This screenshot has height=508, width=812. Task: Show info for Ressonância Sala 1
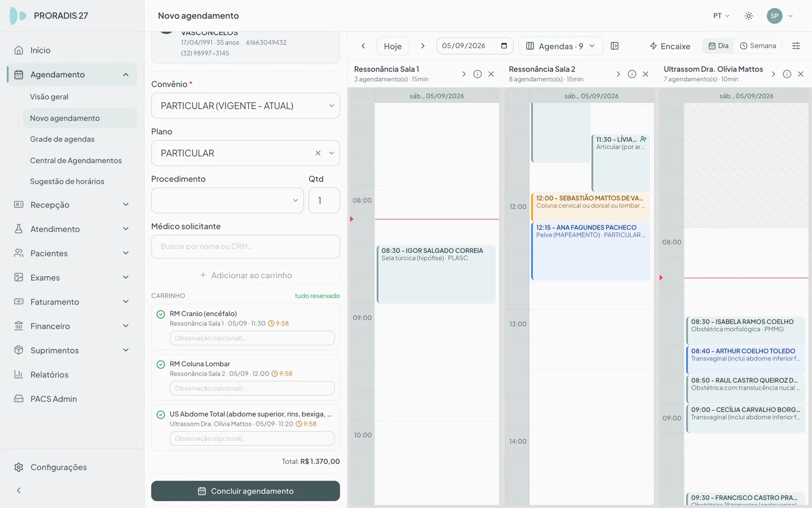[x=478, y=74]
